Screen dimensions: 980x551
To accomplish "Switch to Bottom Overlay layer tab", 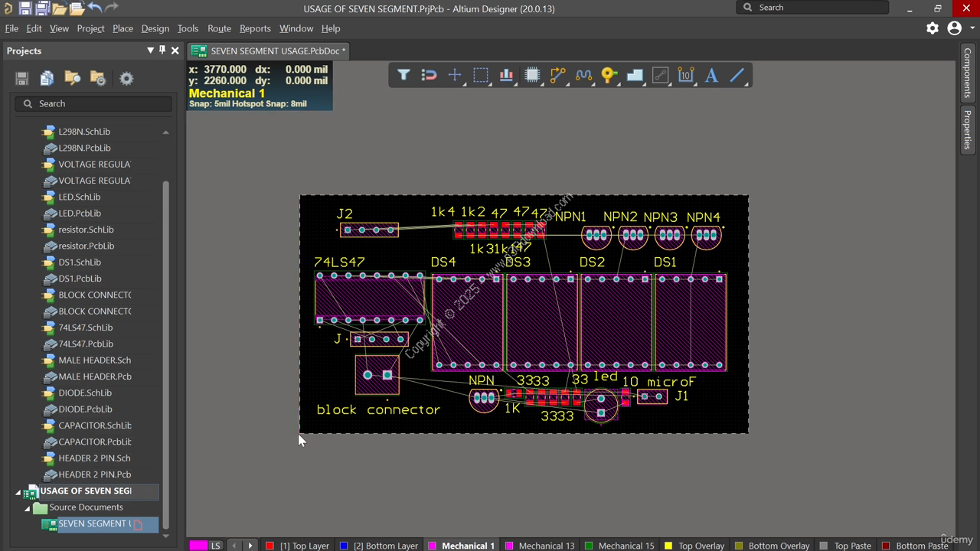I will 772,546.
